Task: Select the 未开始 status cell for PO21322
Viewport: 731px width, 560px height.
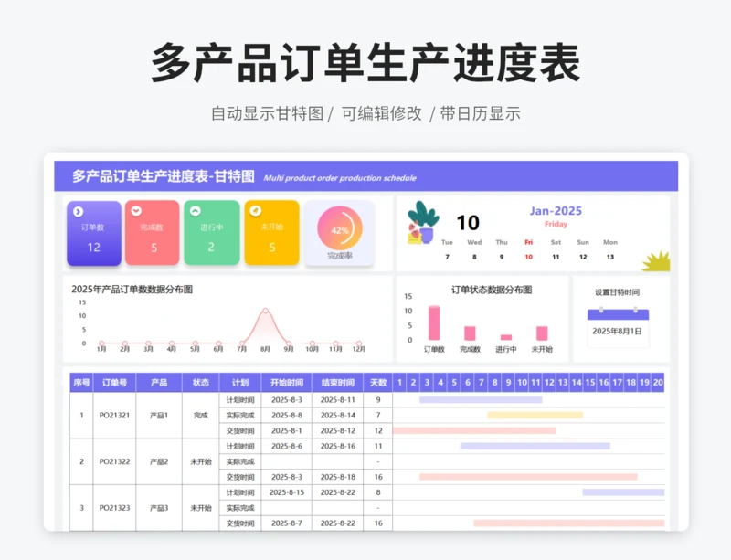Action: click(201, 461)
